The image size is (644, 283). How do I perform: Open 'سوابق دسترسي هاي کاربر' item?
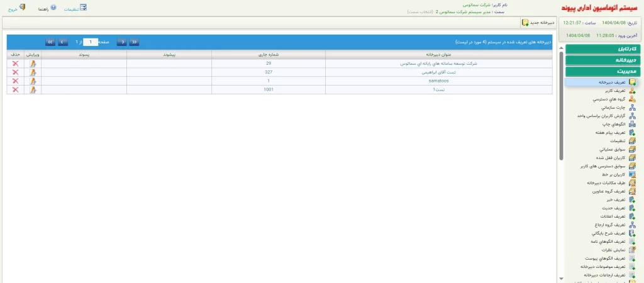[x=608, y=167]
